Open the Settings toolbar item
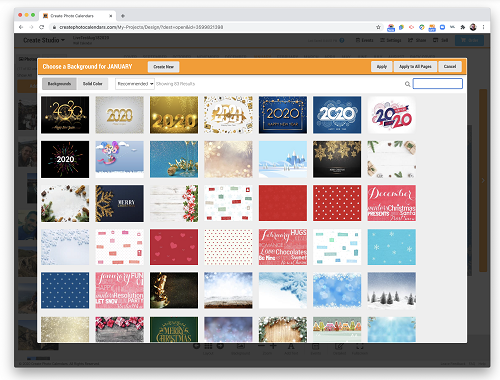Screen dimensions: 500x380 [391, 40]
